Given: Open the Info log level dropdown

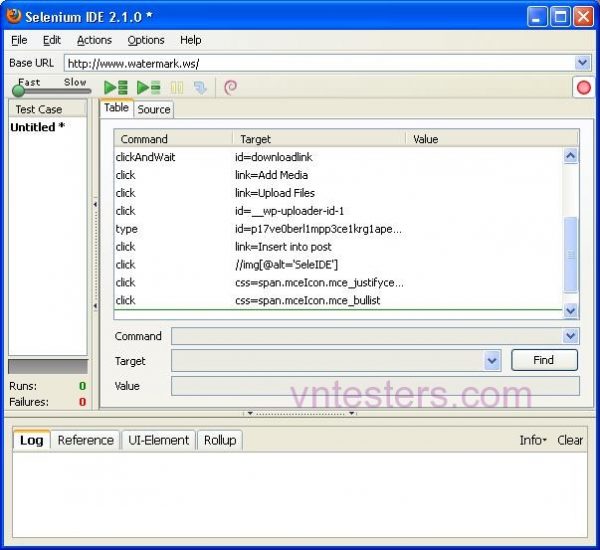Looking at the screenshot, I should click(x=533, y=440).
